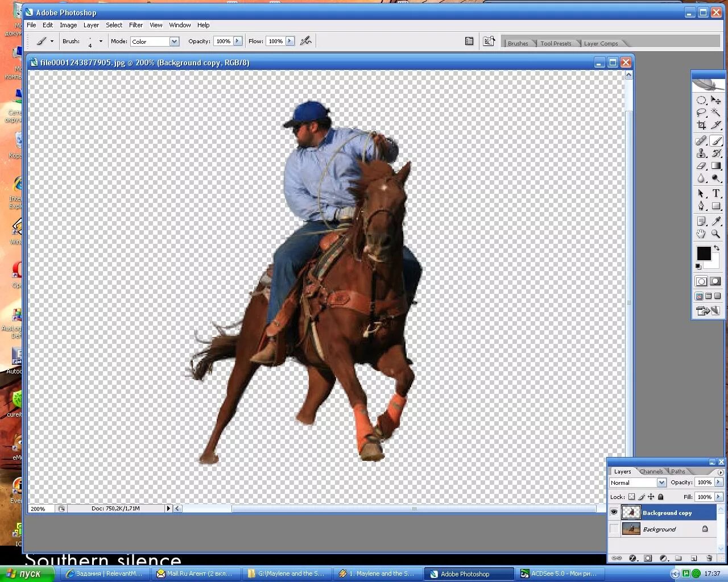Hide the Background copy layer
This screenshot has width=728, height=582.
click(x=614, y=512)
